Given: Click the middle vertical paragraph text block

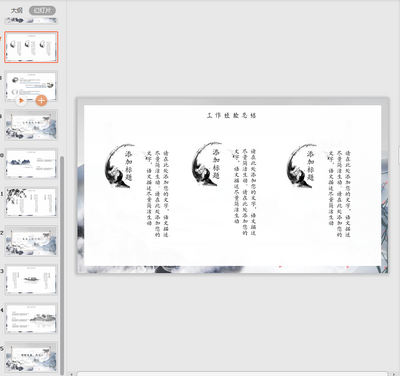Looking at the screenshot, I should [245, 193].
